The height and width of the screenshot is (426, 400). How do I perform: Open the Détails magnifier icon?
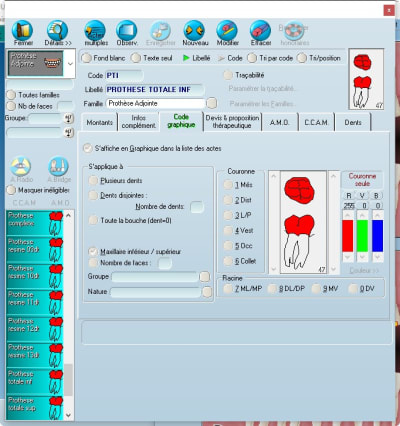(x=57, y=31)
